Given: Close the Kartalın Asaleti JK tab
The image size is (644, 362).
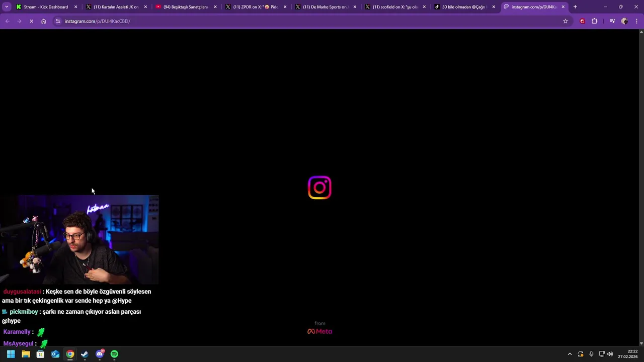Looking at the screenshot, I should 145,7.
